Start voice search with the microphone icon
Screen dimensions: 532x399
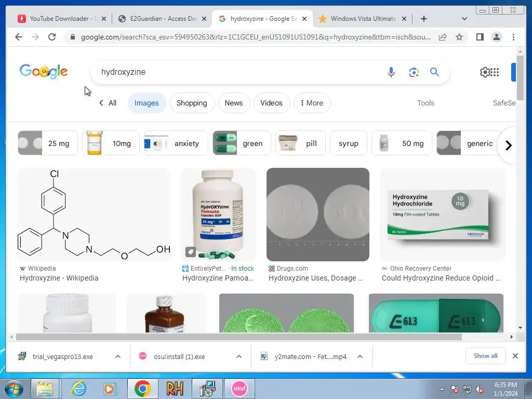coord(391,72)
